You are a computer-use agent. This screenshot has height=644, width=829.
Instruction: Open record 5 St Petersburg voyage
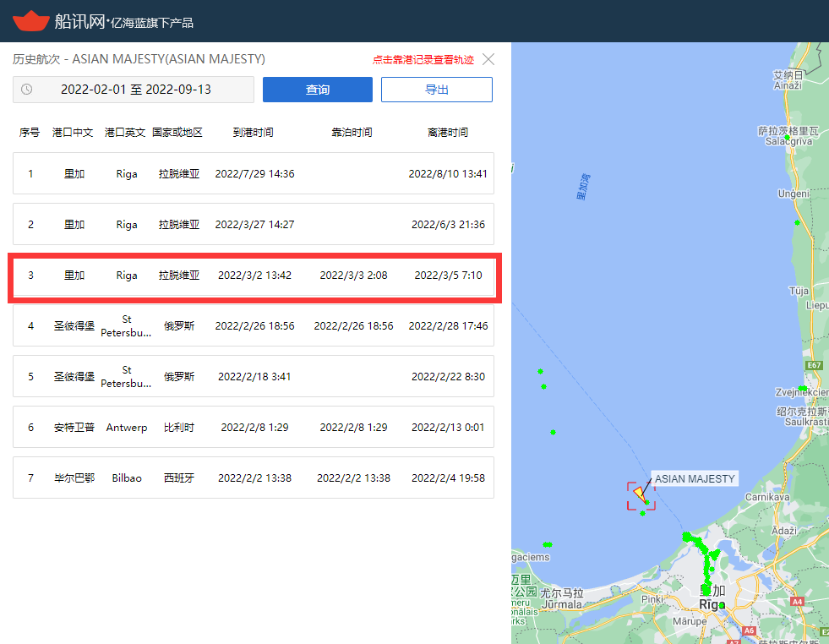click(254, 376)
